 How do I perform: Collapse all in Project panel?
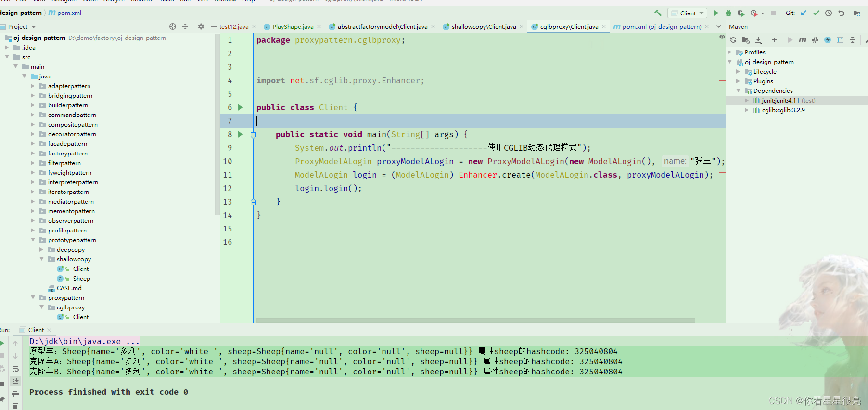[x=185, y=26]
